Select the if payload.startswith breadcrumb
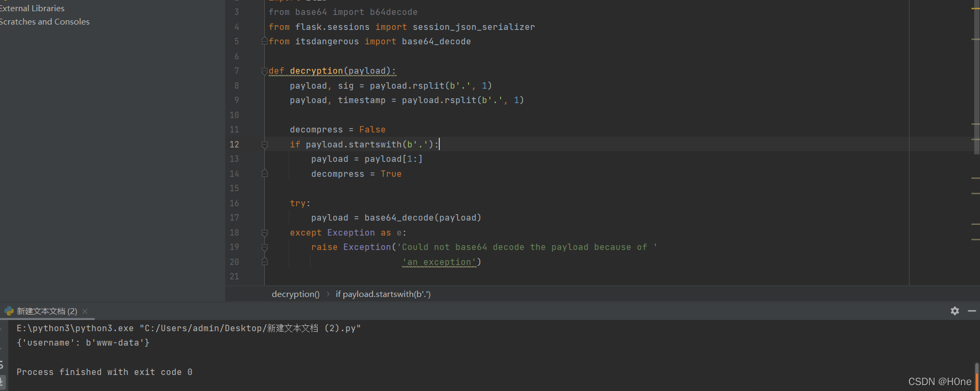Screen dimensions: 980x391 (383, 294)
